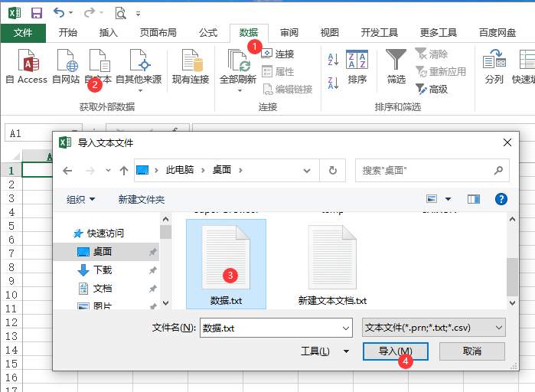Screen dimensions: 535x392
Task: Click 桌面 in the address breadcrumb
Action: tap(222, 169)
